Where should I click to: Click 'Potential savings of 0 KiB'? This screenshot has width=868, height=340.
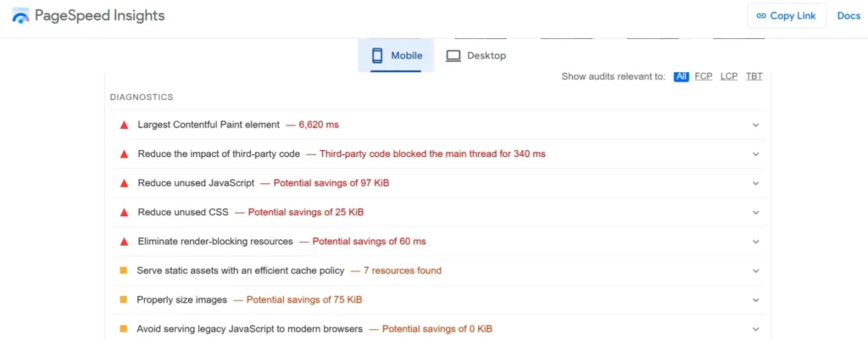[x=437, y=329]
